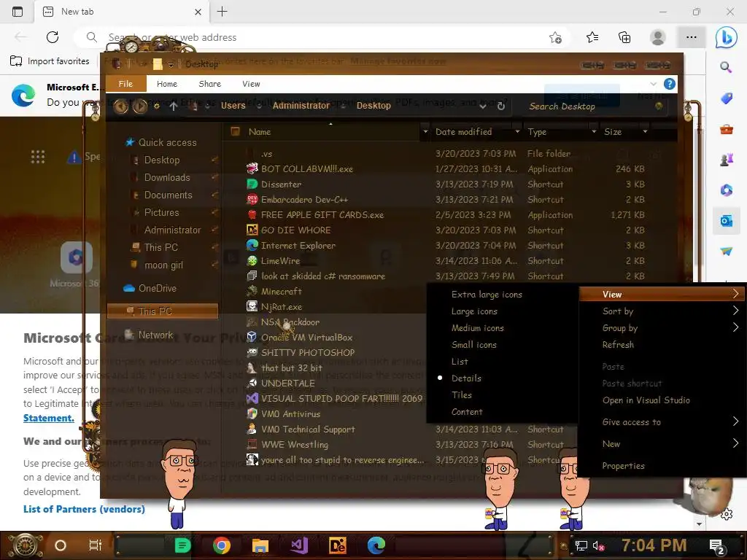Viewport: 747px width, 560px height.
Task: Choose List view option
Action: pyautogui.click(x=460, y=362)
